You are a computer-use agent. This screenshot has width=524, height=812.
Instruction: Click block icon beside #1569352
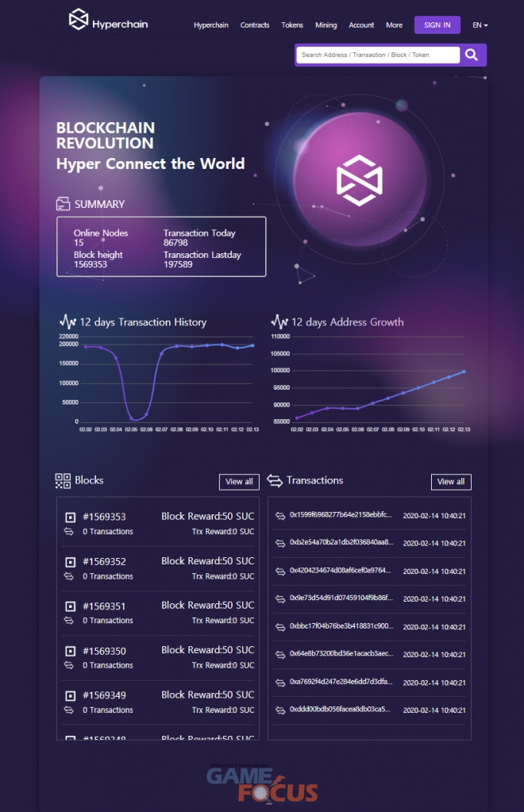(x=71, y=562)
